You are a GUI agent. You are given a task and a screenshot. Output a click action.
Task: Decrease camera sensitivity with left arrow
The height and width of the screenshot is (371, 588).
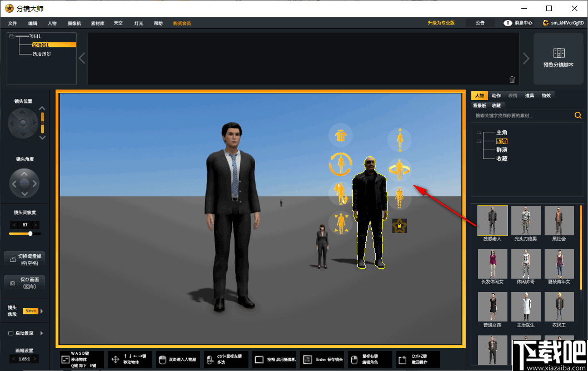coord(14,225)
